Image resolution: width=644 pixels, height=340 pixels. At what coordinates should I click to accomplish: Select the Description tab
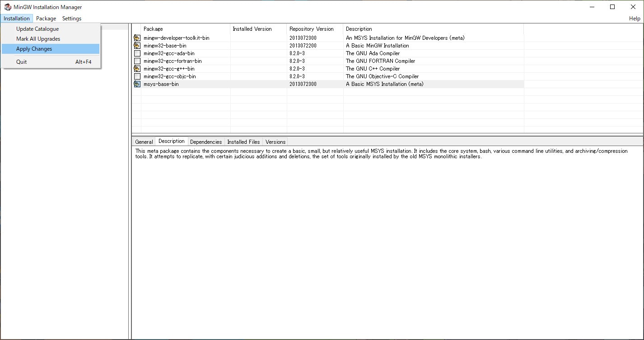coord(172,142)
